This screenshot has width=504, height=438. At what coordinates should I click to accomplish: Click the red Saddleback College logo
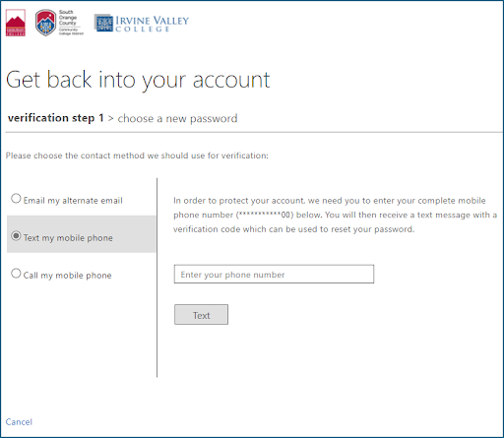coord(16,23)
